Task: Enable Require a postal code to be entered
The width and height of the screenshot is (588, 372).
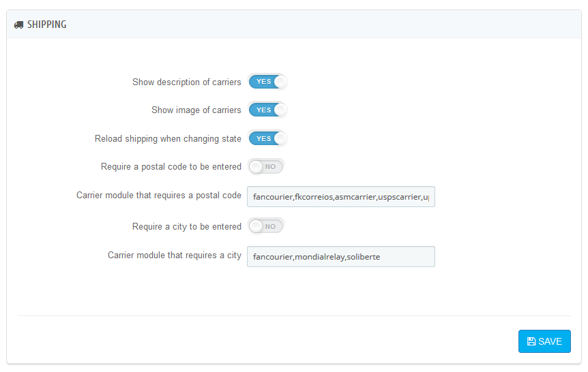Action: 266,166
